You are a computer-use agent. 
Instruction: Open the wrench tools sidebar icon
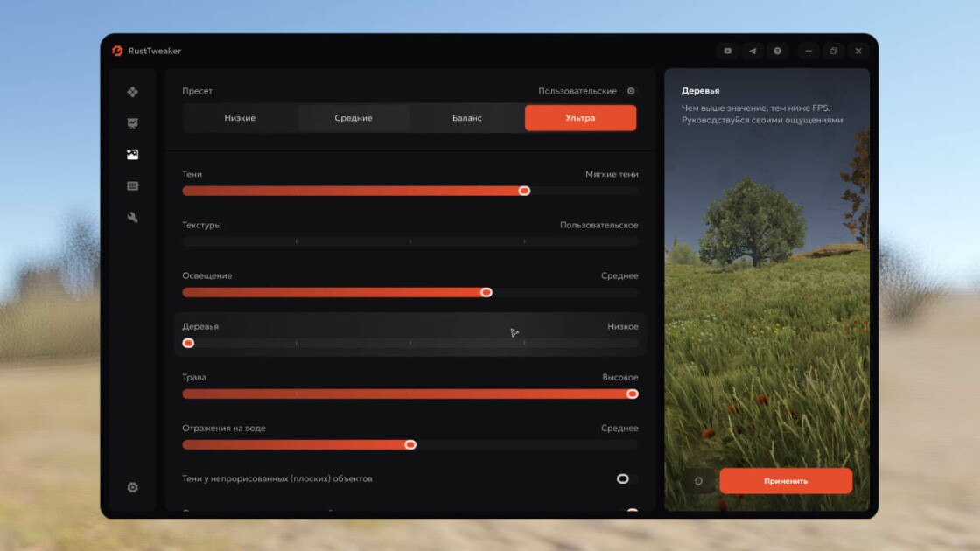pos(132,218)
